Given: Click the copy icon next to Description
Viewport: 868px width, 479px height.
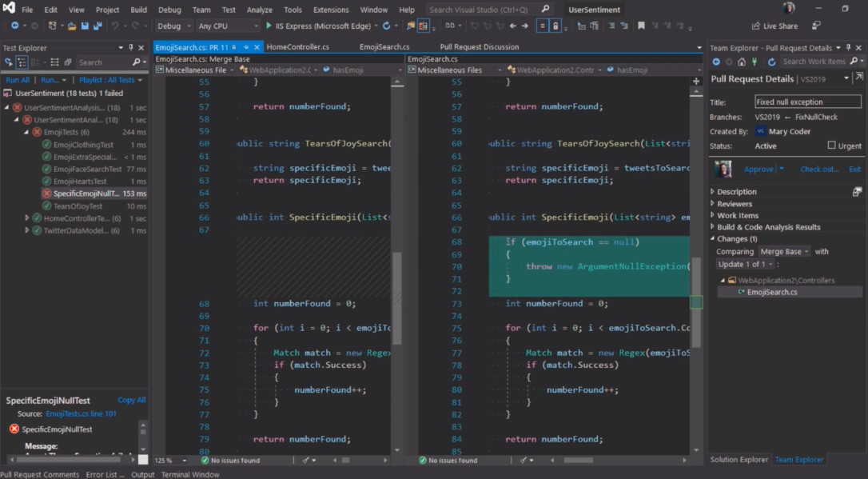Looking at the screenshot, I should tap(857, 192).
